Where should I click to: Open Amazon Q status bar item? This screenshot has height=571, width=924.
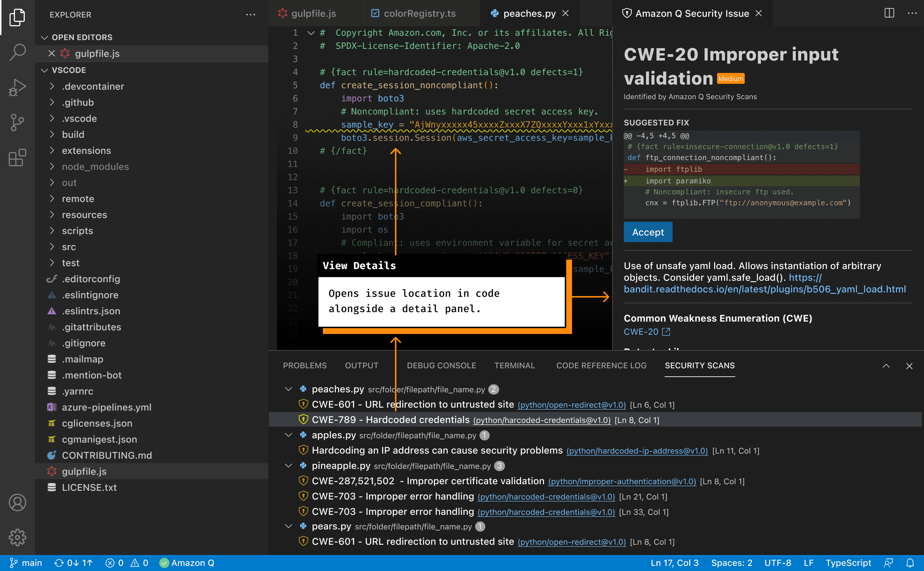tap(187, 563)
